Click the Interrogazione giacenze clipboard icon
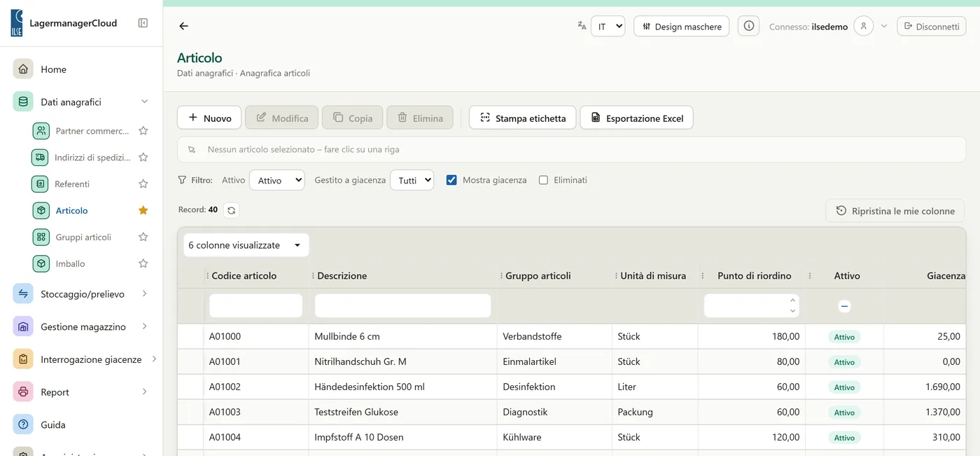The height and width of the screenshot is (456, 980). pyautogui.click(x=23, y=359)
